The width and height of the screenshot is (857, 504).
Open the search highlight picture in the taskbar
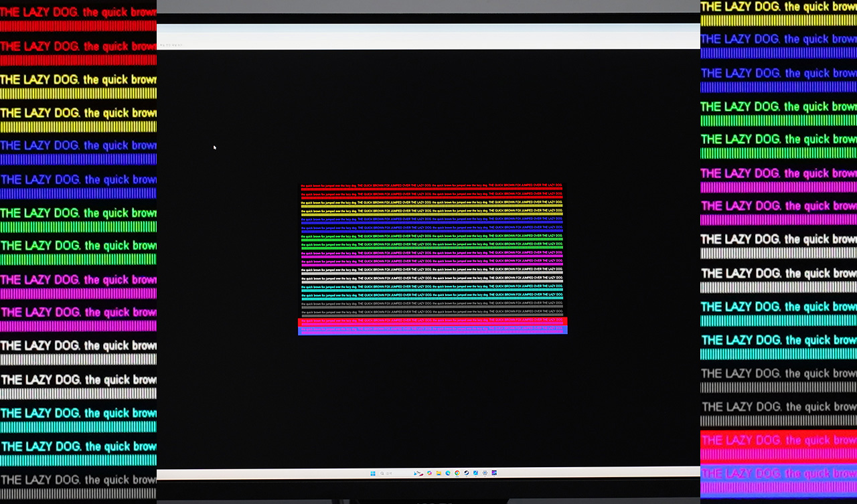[418, 473]
